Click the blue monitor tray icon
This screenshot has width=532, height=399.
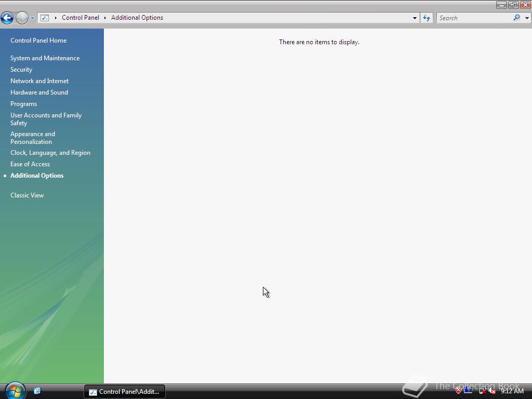[468, 390]
